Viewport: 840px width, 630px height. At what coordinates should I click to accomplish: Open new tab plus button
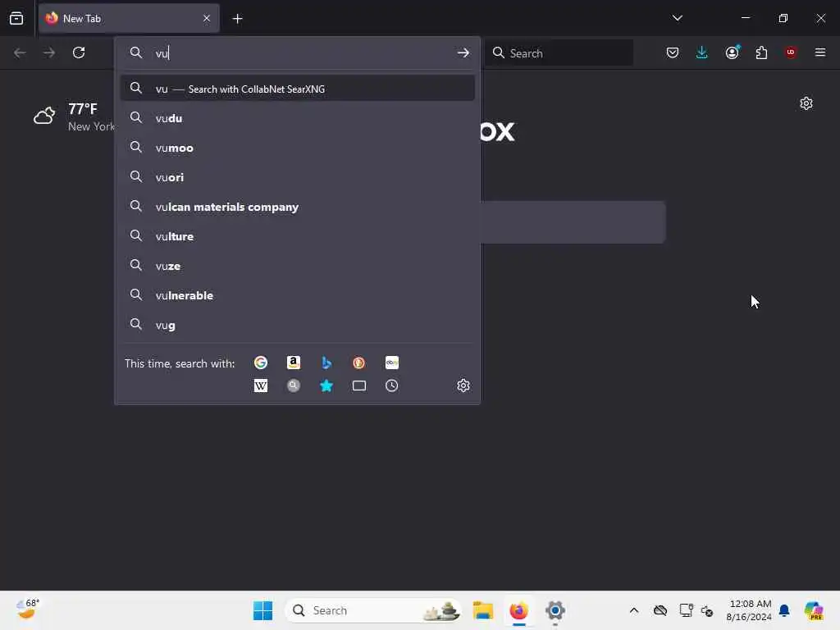pyautogui.click(x=237, y=19)
